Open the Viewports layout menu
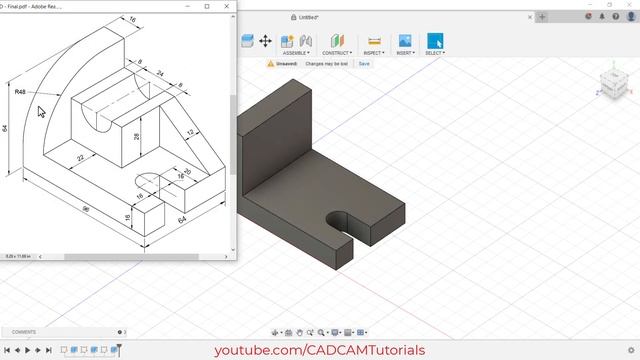Image resolution: width=640 pixels, height=360 pixels. pos(362,333)
